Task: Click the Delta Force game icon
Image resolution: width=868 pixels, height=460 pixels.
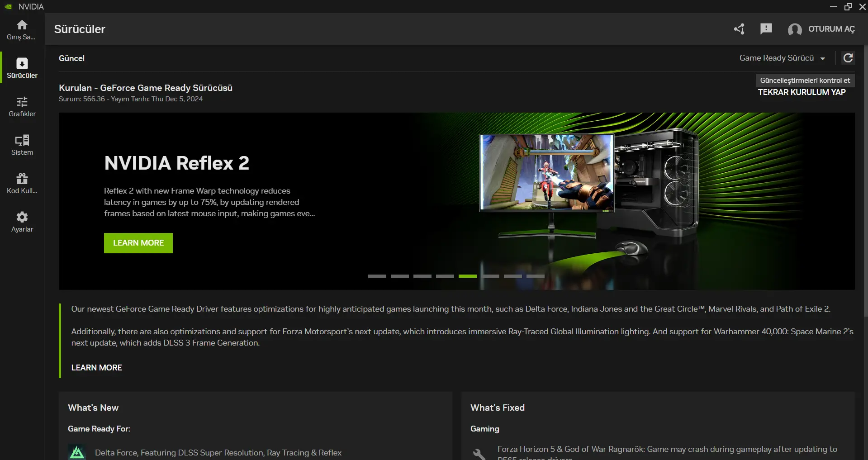Action: 77,452
